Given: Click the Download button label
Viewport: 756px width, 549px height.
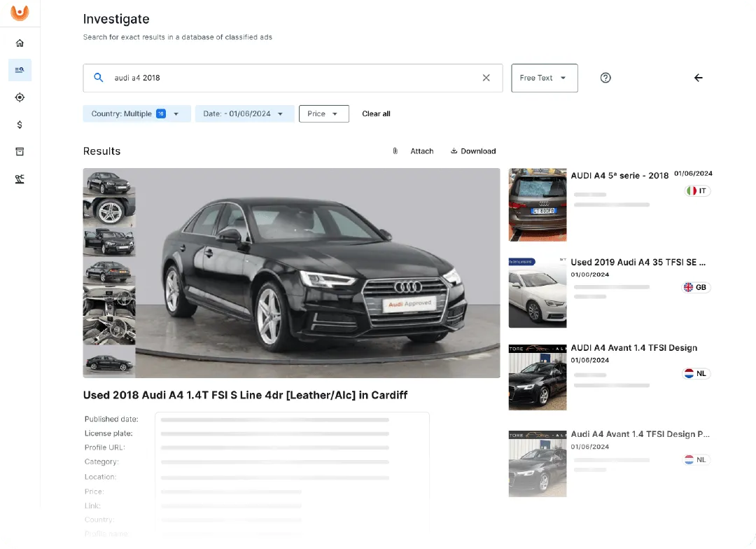Looking at the screenshot, I should pyautogui.click(x=478, y=151).
